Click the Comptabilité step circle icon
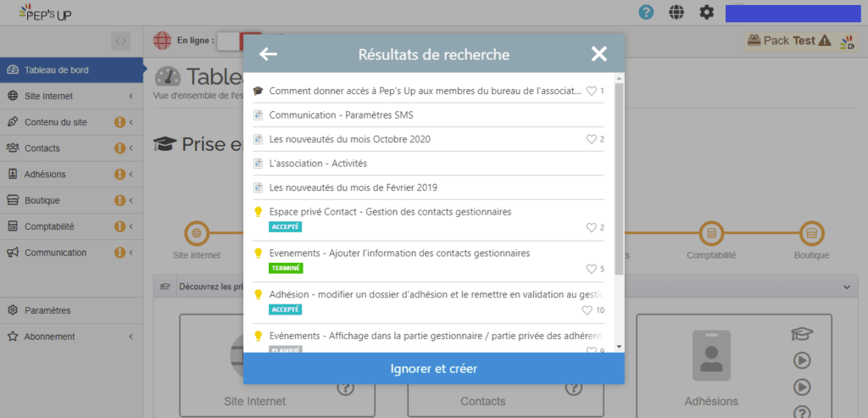This screenshot has height=418, width=868. (711, 232)
